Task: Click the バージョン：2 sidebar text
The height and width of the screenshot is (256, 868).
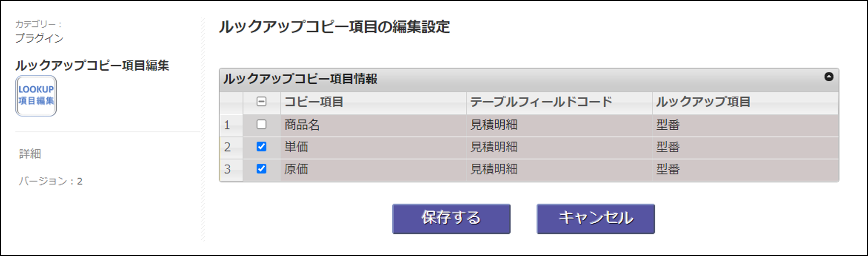Action: (x=51, y=181)
